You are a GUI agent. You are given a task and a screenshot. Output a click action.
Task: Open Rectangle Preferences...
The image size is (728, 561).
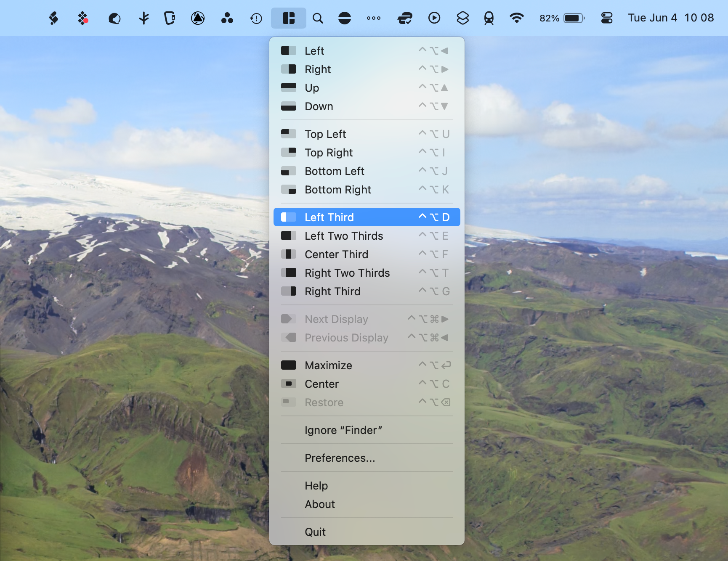pyautogui.click(x=340, y=458)
